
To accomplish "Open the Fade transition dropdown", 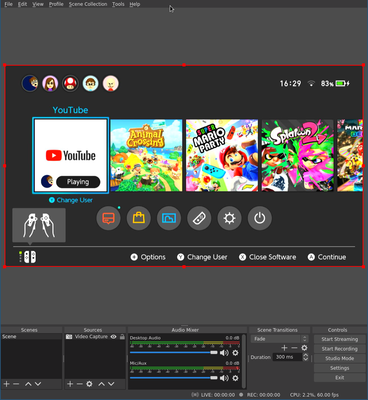I will pos(279,339).
